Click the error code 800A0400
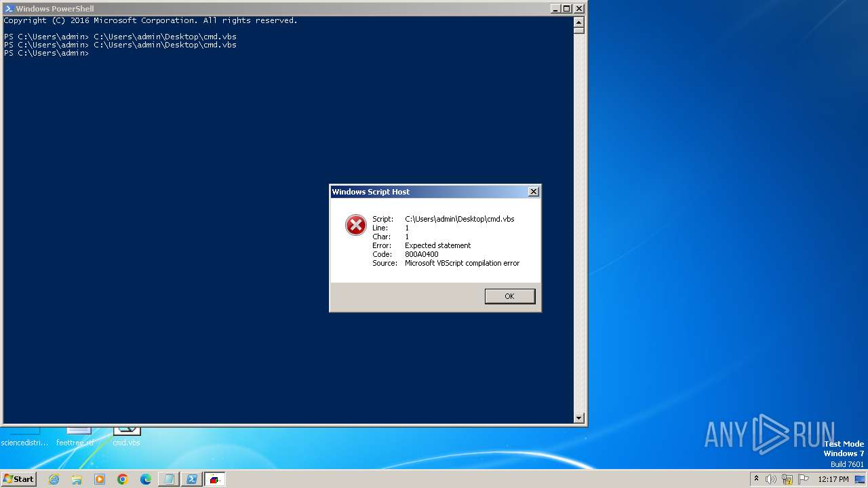 pos(422,254)
